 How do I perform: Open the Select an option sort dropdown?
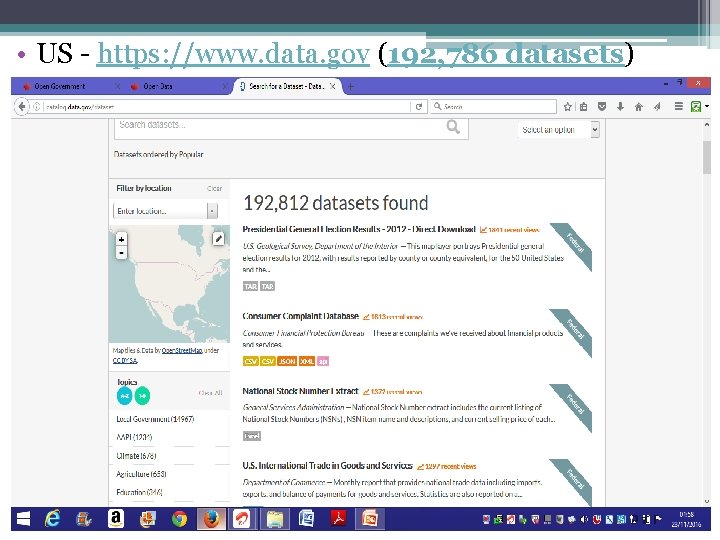(559, 129)
